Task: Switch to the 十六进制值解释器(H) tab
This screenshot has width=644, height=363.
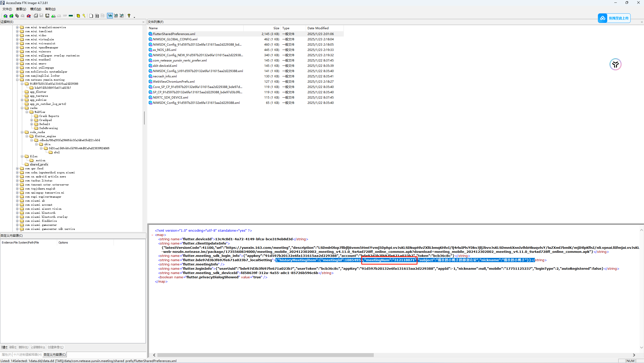Action: (x=28, y=354)
